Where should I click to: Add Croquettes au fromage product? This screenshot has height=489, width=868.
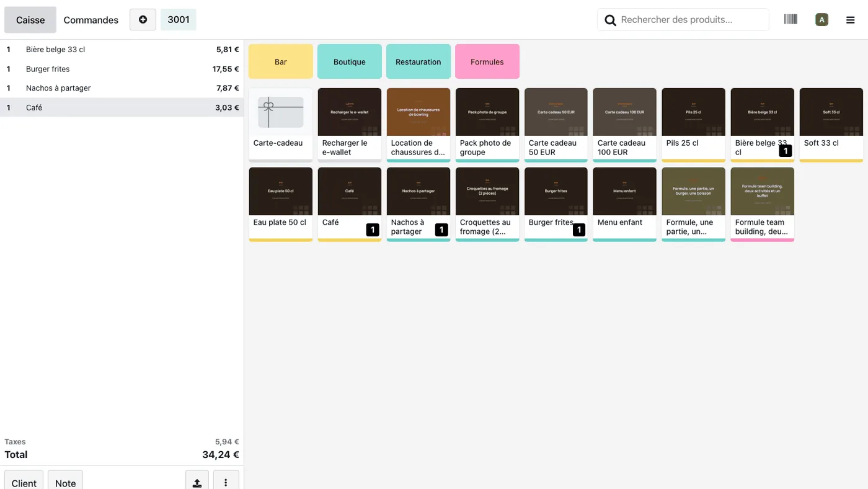[x=487, y=204]
